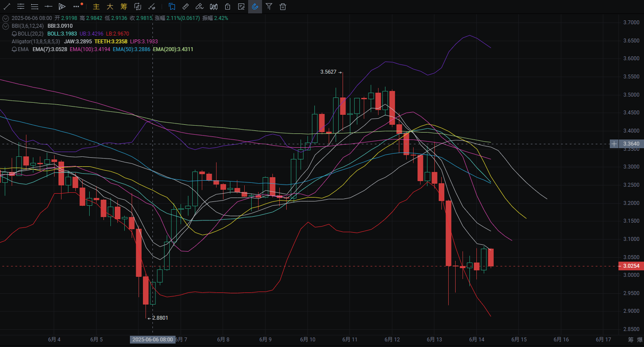Click the bell icon next to EMA
Image resolution: width=644 pixels, height=347 pixels.
(x=14, y=49)
